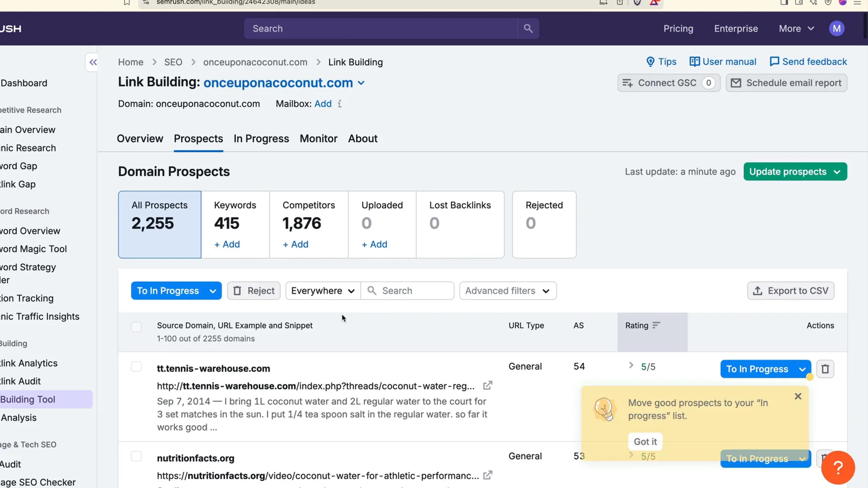Focus the top Search input field
The width and height of the screenshot is (868, 488).
381,29
